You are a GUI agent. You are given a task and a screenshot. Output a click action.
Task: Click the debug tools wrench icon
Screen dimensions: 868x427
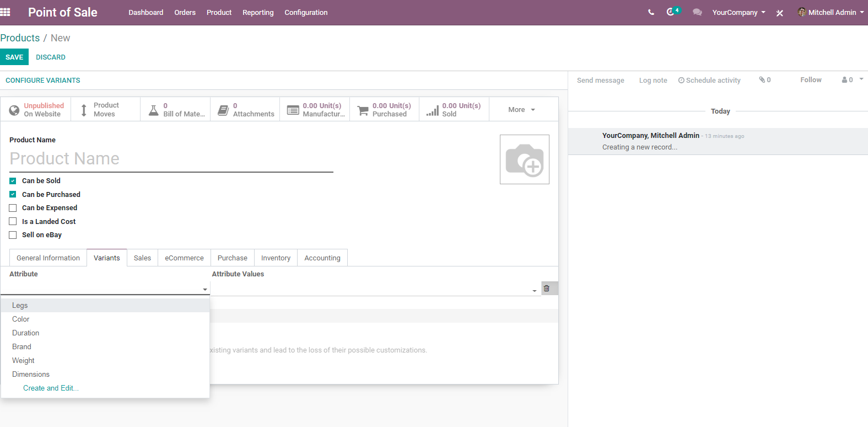(x=779, y=13)
